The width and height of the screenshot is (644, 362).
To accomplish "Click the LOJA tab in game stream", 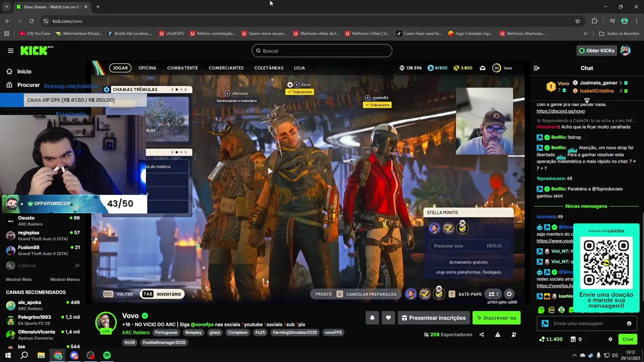I will tap(299, 68).
